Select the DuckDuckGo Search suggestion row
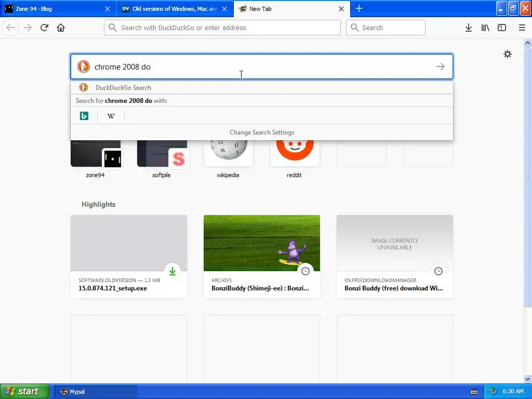 [x=262, y=87]
